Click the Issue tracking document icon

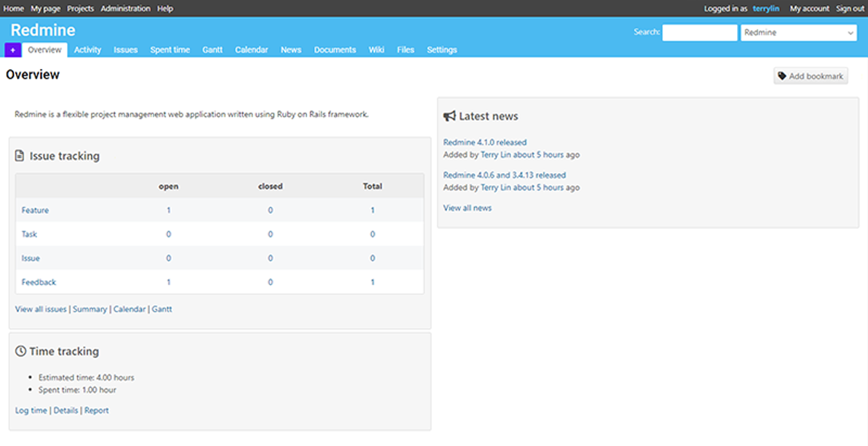19,156
